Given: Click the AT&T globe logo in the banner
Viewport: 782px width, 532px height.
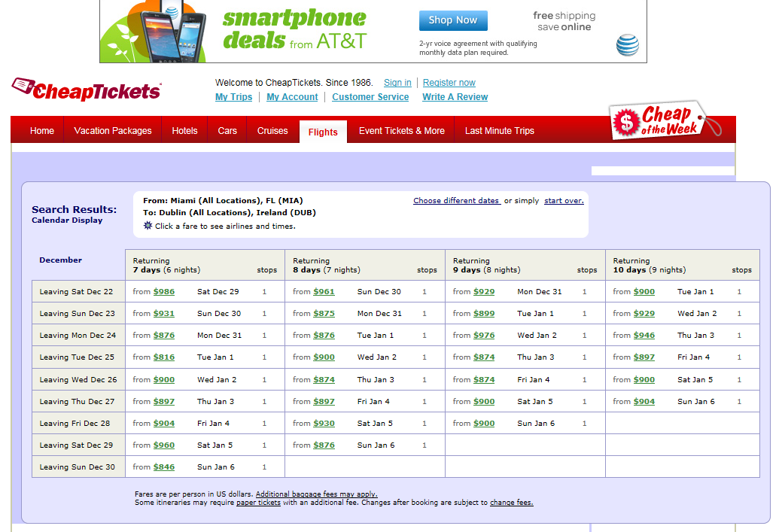Looking at the screenshot, I should pos(628,45).
